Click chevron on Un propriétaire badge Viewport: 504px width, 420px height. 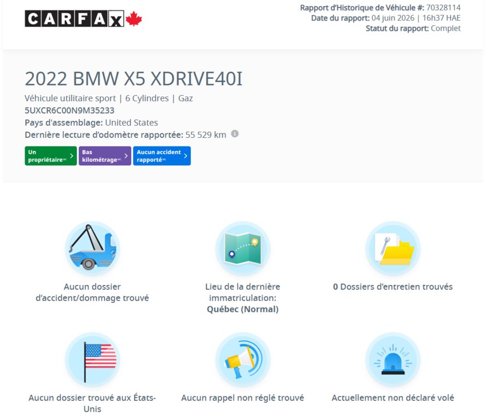coord(72,156)
